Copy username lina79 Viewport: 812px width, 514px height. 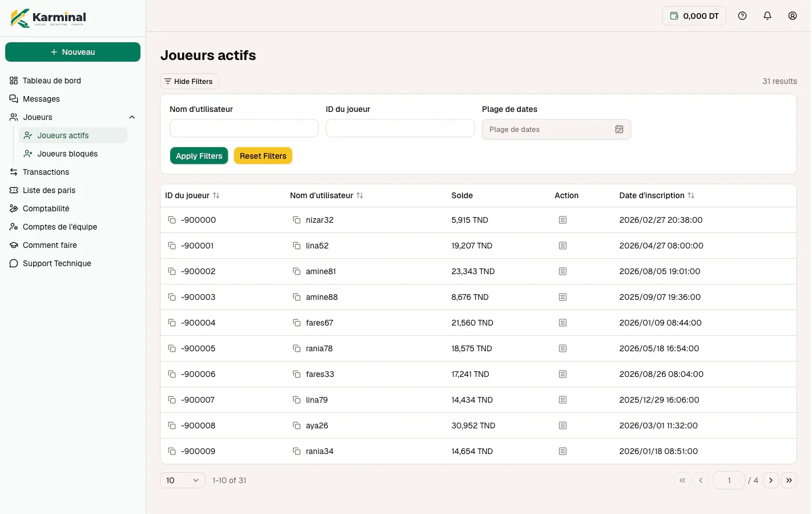(296, 400)
